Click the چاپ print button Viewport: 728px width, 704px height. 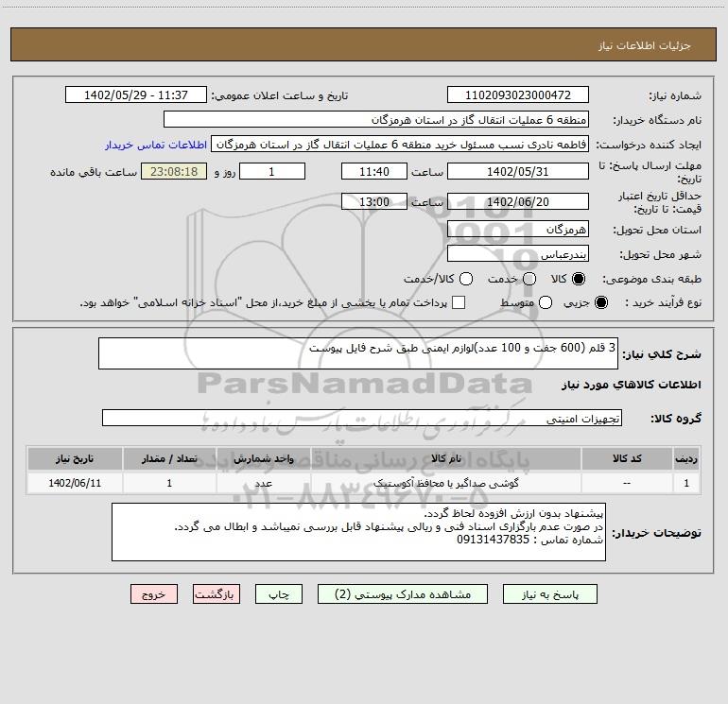point(279,594)
